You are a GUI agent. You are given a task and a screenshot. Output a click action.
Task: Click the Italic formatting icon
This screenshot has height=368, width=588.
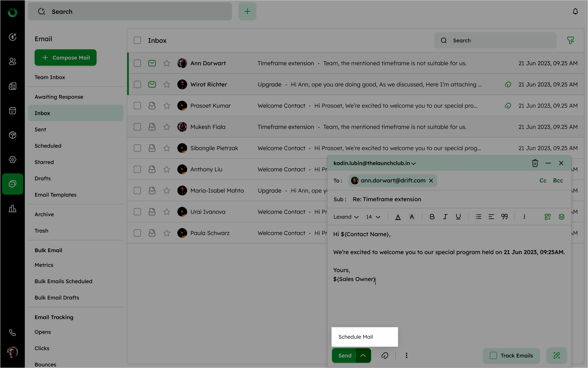445,217
